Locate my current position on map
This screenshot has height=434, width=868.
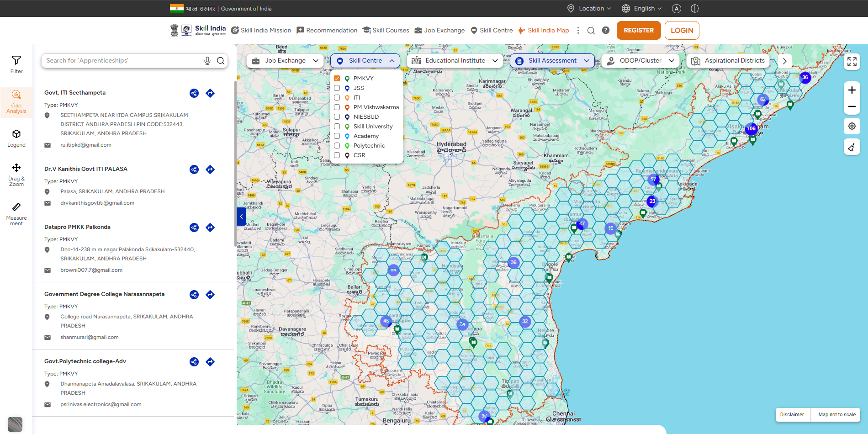pos(852,126)
